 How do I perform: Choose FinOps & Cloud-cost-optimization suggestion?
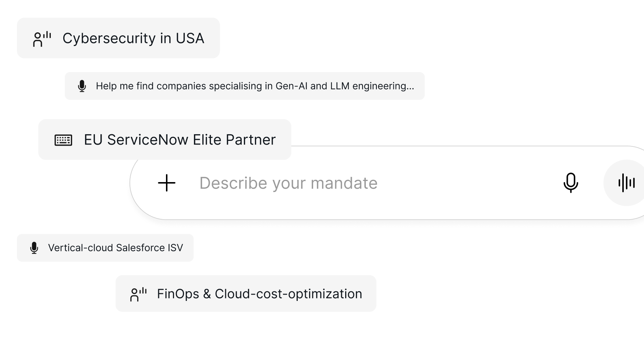(x=246, y=294)
